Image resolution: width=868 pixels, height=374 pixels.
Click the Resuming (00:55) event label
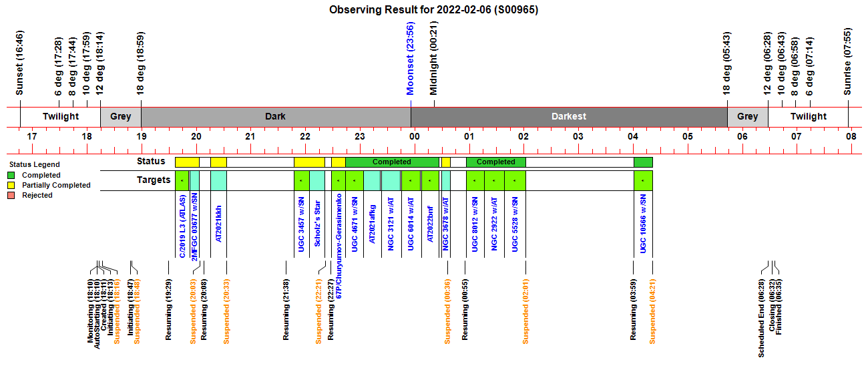point(465,310)
